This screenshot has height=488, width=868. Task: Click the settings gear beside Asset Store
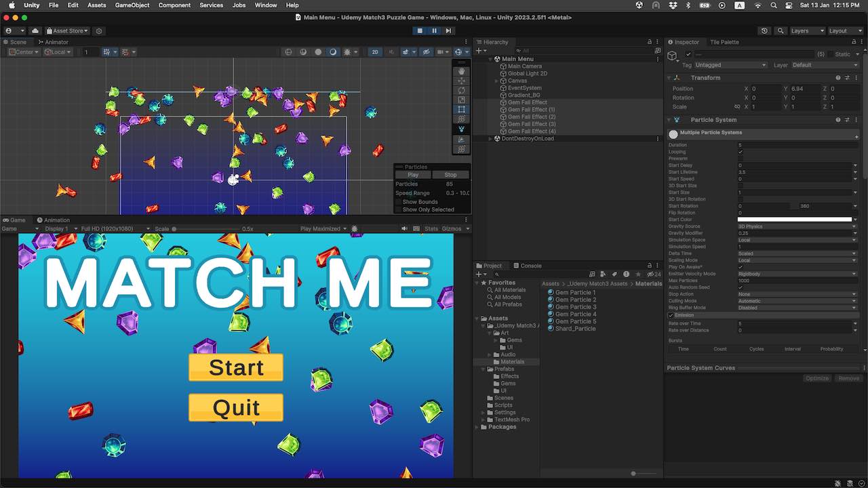(x=99, y=31)
